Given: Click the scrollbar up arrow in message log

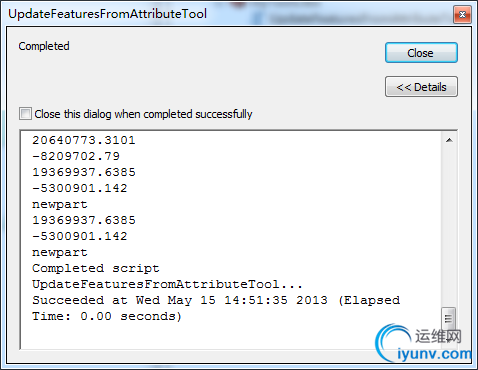Looking at the screenshot, I should coord(449,140).
